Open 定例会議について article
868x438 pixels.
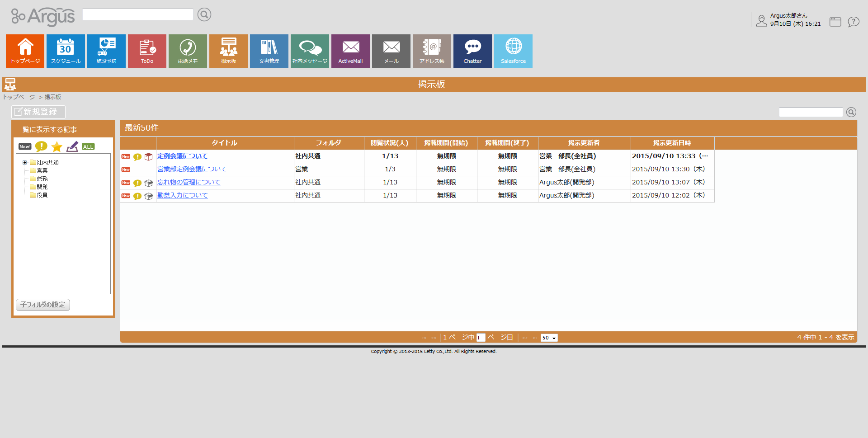(182, 156)
